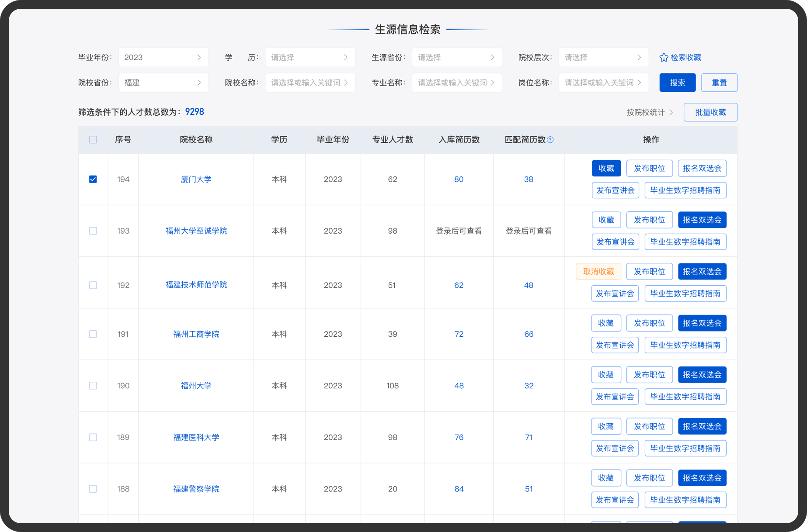The width and height of the screenshot is (807, 532).
Task: Click 匹配简历数 value 38 for 厦门大学
Action: pos(529,179)
